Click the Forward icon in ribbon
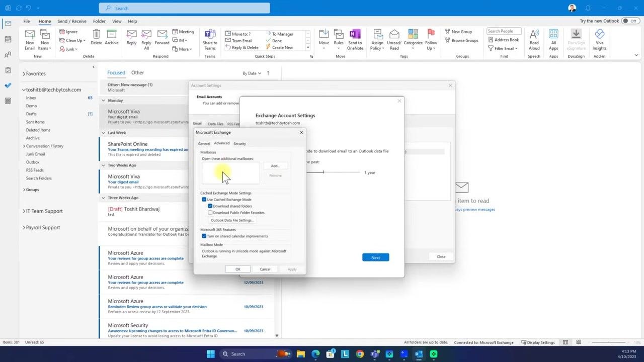Screen dimensions: 644x362 click(162, 38)
